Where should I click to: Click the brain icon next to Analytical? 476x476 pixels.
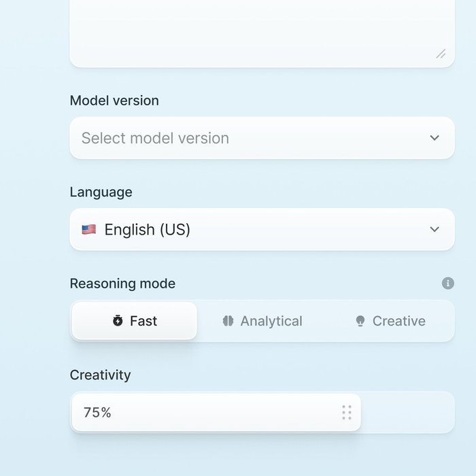[x=228, y=321]
